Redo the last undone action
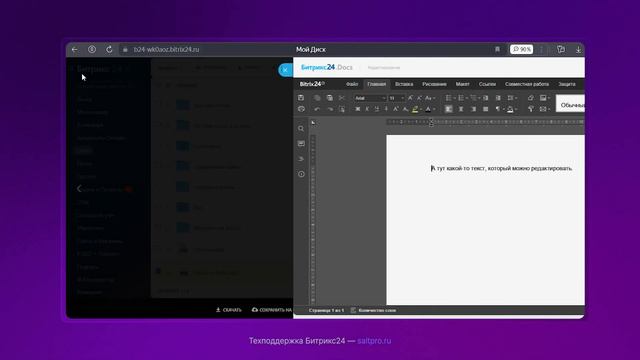 point(330,109)
